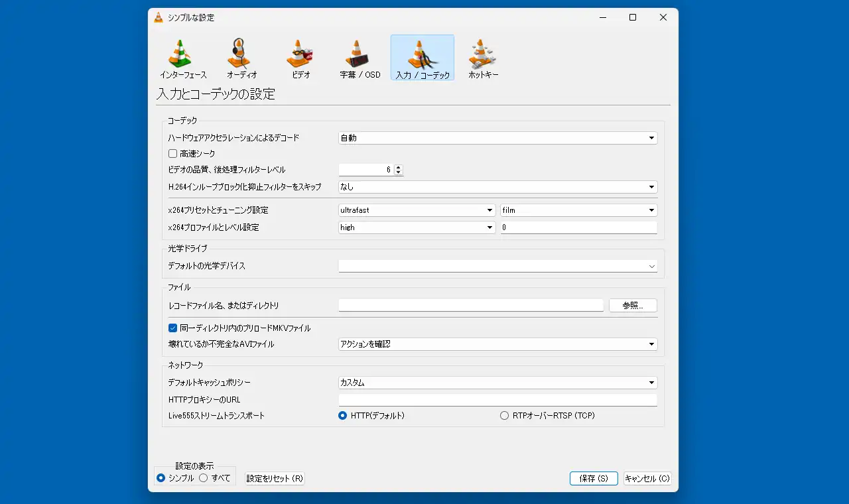Click the 壊れているか不完全なAVIファイル label
Screen dimensions: 849x504
click(221, 344)
